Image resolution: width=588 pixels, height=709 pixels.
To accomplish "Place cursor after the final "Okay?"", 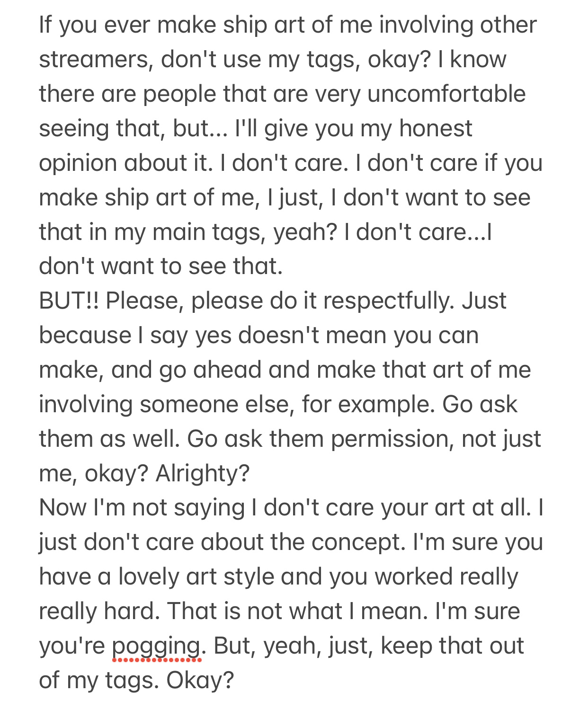I will pyautogui.click(x=235, y=681).
